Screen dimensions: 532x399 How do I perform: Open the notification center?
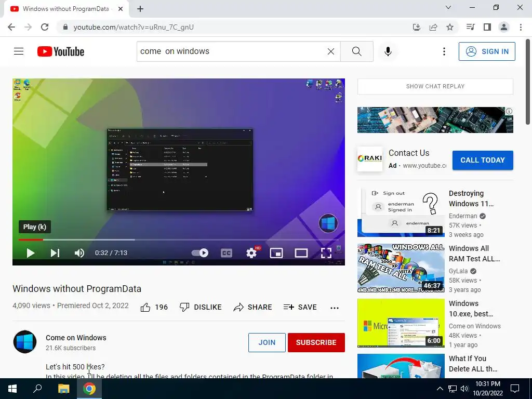tap(515, 389)
